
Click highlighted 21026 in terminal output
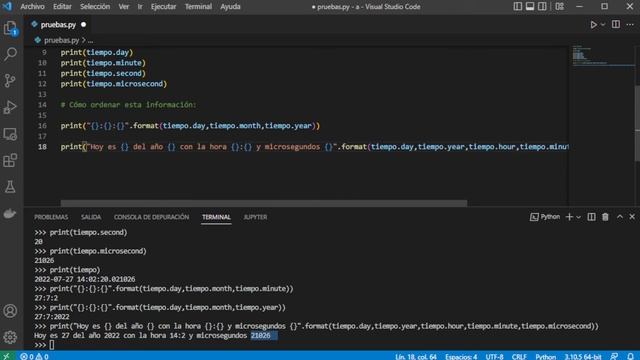261,336
